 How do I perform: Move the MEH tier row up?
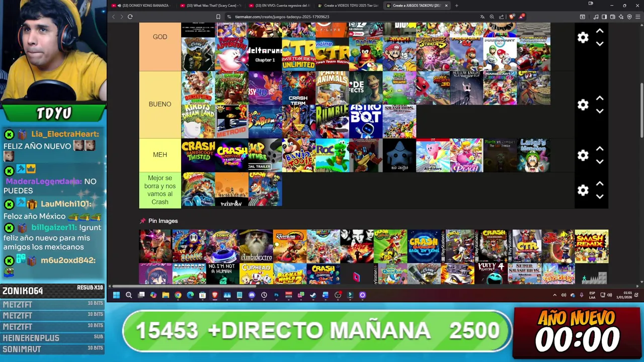[600, 149]
